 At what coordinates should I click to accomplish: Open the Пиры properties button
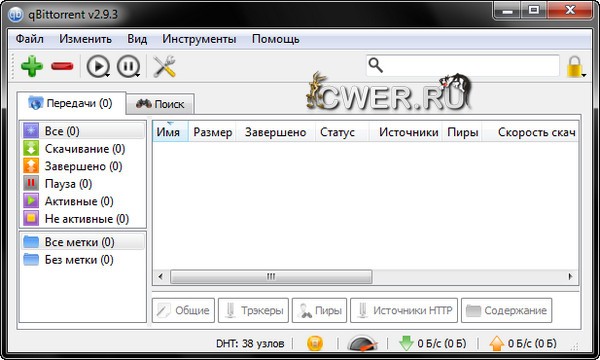[320, 310]
